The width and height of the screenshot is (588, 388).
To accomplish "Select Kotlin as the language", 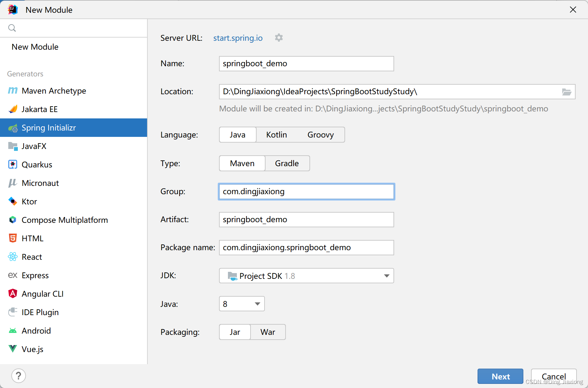I will point(276,135).
